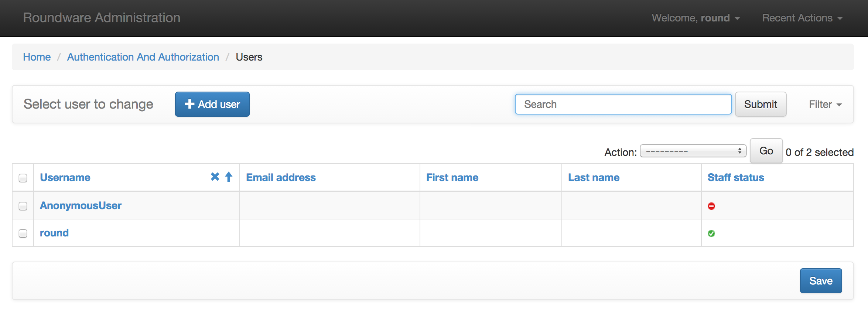868x314 pixels.
Task: Open Authentication And Authorization breadcrumb
Action: [x=143, y=57]
